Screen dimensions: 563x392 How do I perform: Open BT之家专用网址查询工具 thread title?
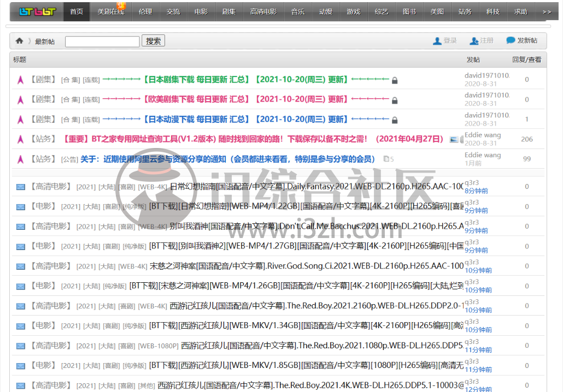pyautogui.click(x=254, y=139)
